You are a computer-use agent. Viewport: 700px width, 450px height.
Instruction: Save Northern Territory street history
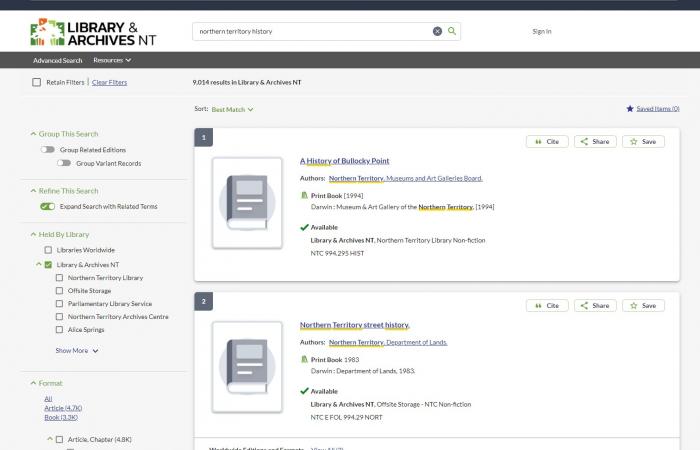pyautogui.click(x=643, y=305)
